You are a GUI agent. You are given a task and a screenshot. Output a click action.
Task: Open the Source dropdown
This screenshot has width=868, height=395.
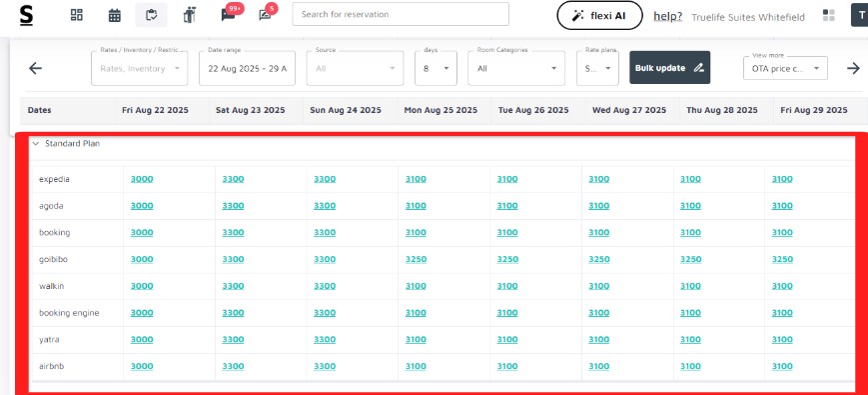tap(355, 68)
